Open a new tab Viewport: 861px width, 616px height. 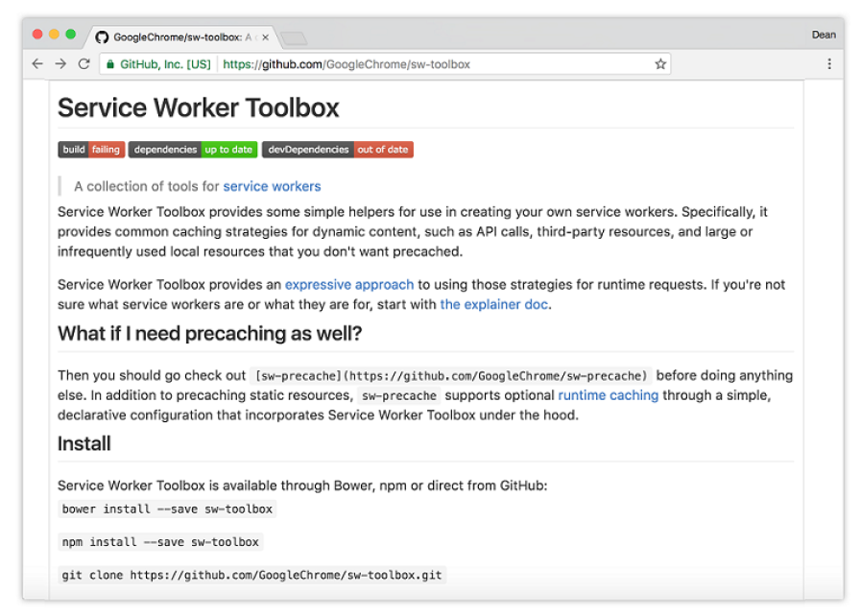tap(294, 37)
